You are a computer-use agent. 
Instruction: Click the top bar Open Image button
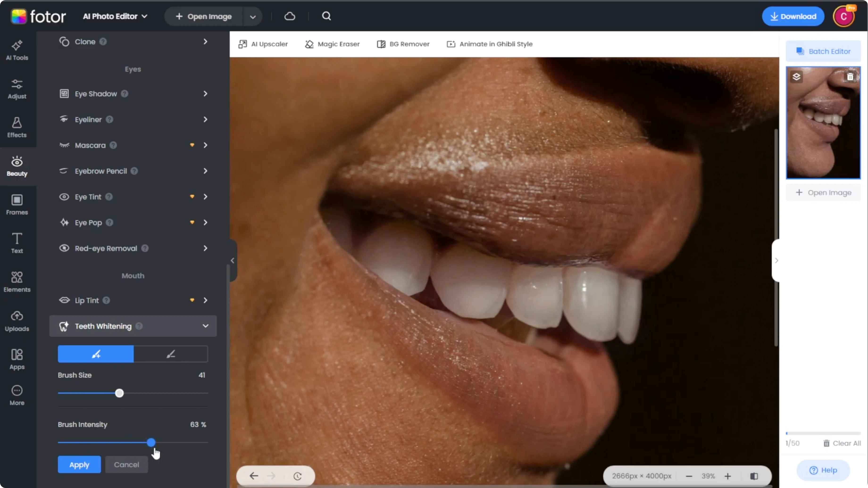204,17
